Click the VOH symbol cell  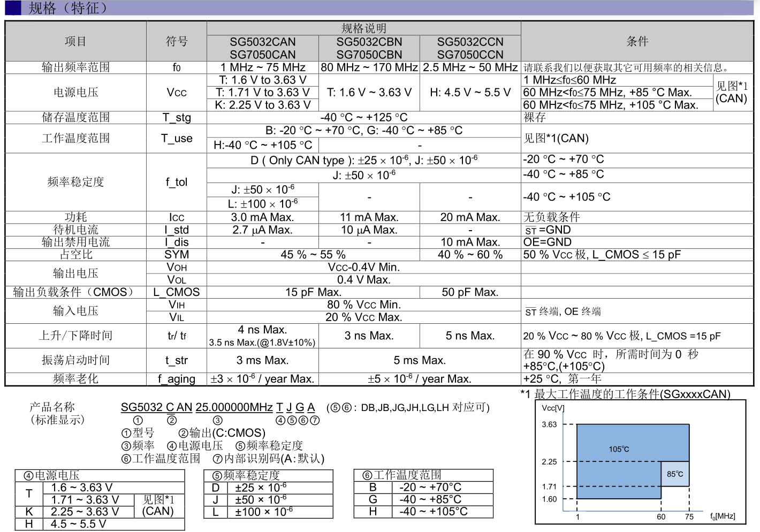(x=177, y=267)
